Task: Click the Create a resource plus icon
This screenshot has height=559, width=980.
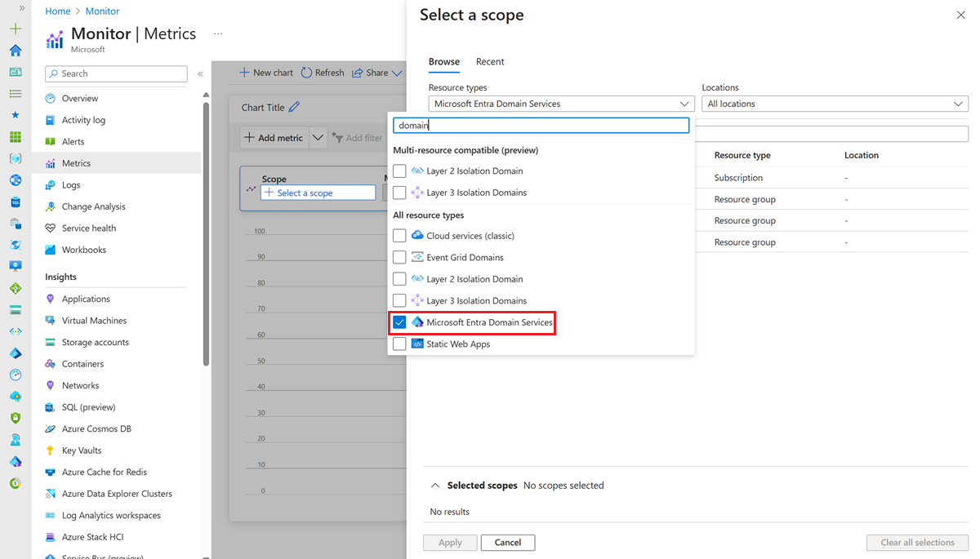Action: tap(16, 29)
